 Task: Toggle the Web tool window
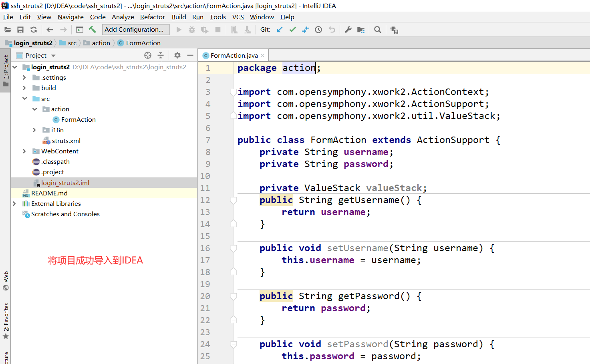pyautogui.click(x=6, y=281)
